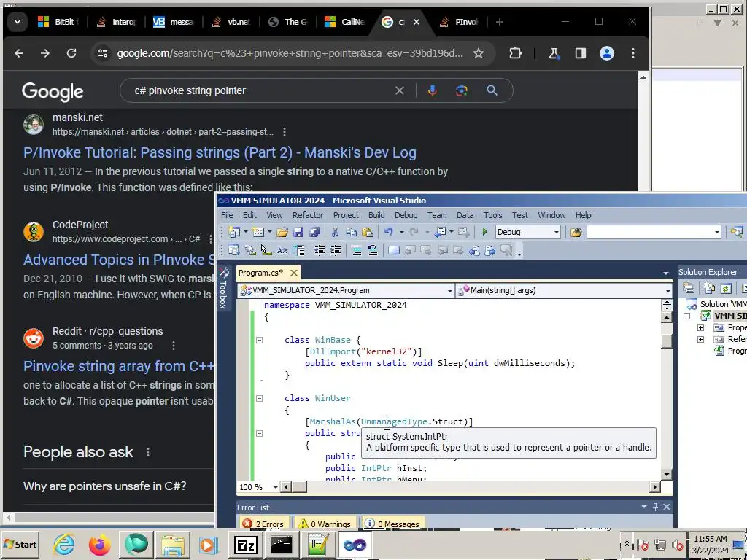
Task: Open the Find combo box dropdown arrow
Action: tap(716, 232)
